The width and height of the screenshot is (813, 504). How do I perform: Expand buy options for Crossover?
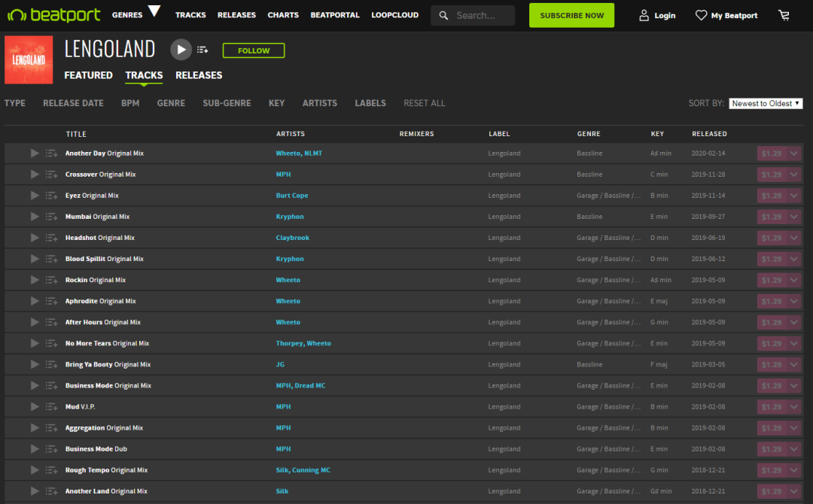coord(794,175)
